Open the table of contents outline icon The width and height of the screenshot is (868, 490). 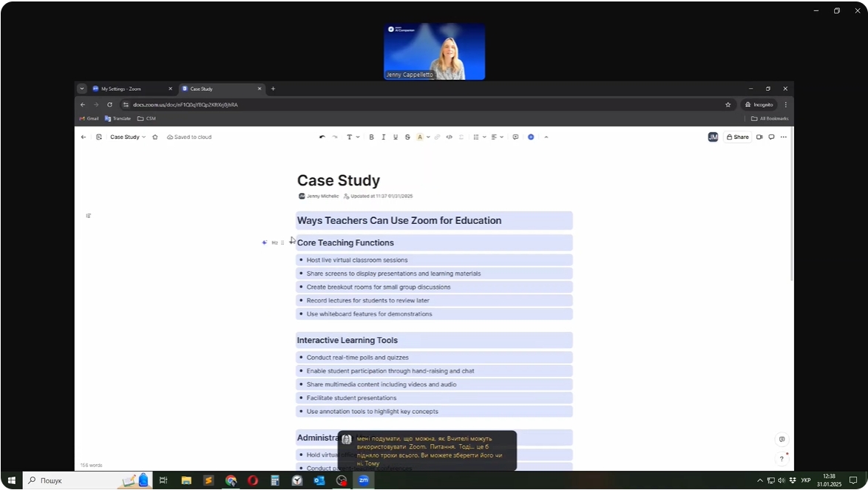[89, 216]
